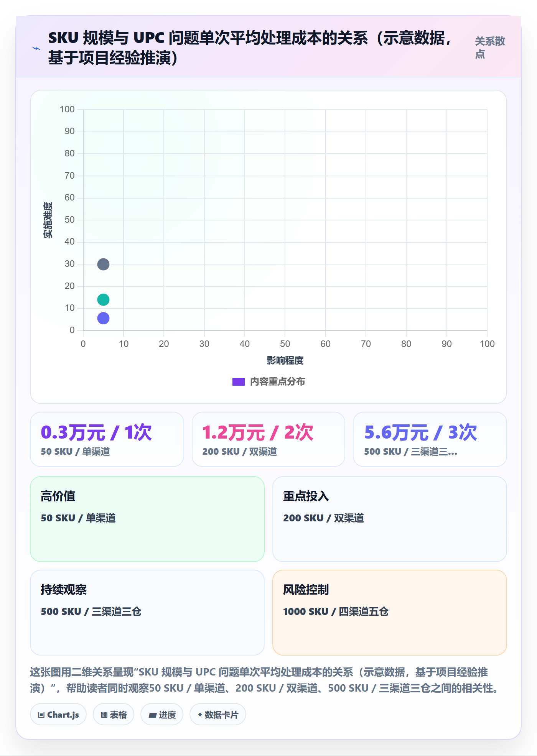Click the chart heading starting with SKU 规模与 UPC
This screenshot has width=537, height=756.
pos(250,48)
